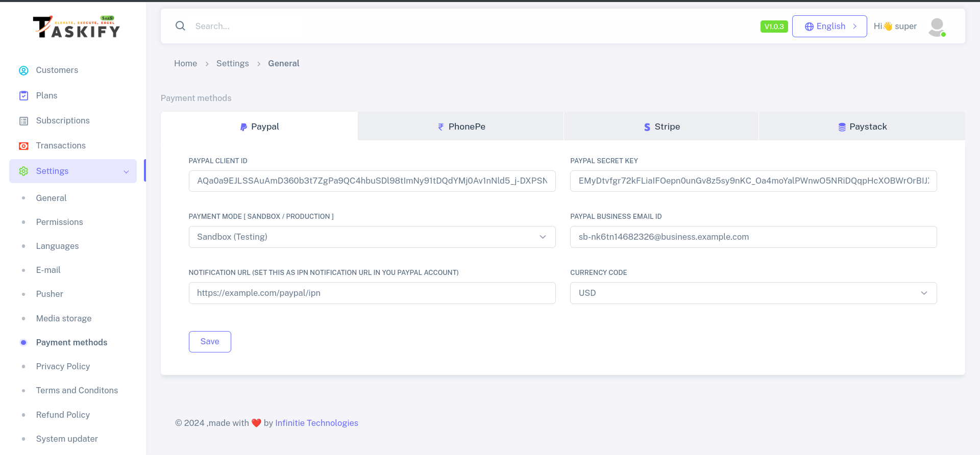Expand the Payment Mode sandbox dropdown
Viewport: 980px width, 455px height.
click(372, 237)
